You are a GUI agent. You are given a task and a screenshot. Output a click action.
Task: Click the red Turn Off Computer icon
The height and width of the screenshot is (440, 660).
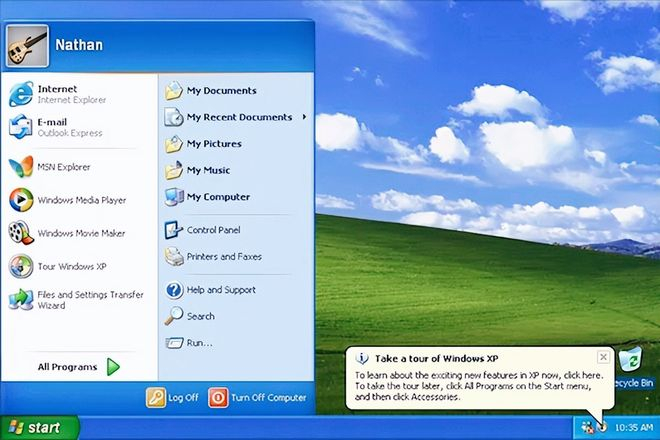[218, 397]
